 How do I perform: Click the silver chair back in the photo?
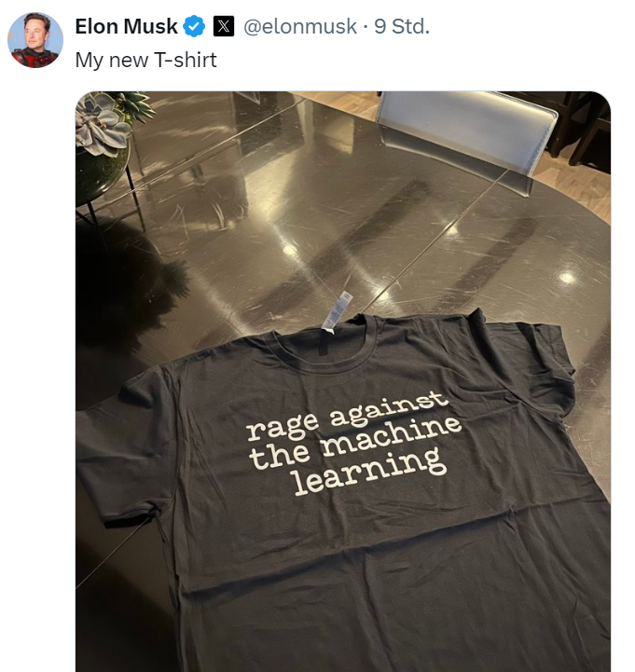pos(467,129)
